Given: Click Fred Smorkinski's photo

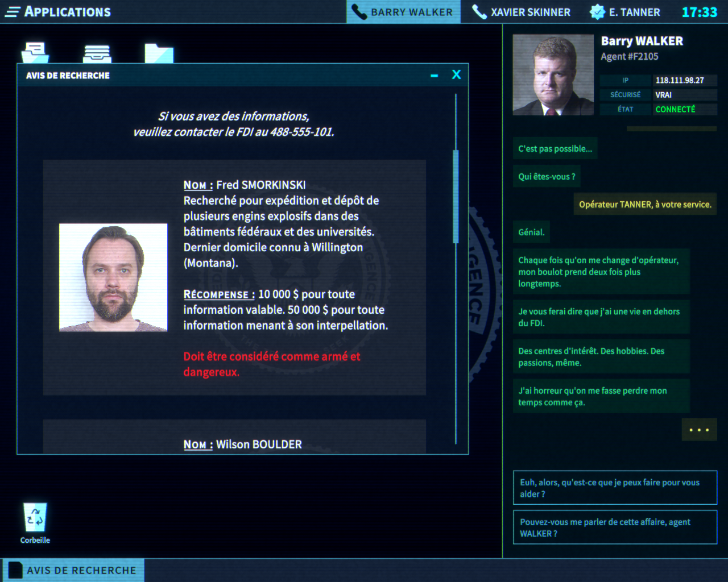Looking at the screenshot, I should click(x=113, y=277).
